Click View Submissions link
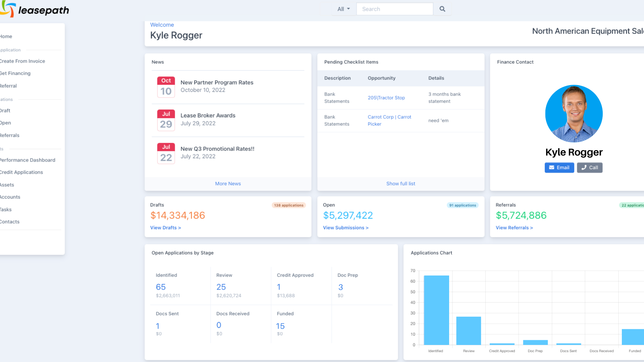644x362 pixels. pos(345,228)
